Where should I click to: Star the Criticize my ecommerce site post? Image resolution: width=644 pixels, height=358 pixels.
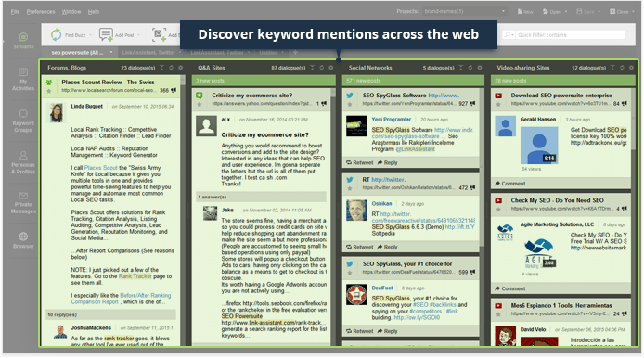coord(200,104)
